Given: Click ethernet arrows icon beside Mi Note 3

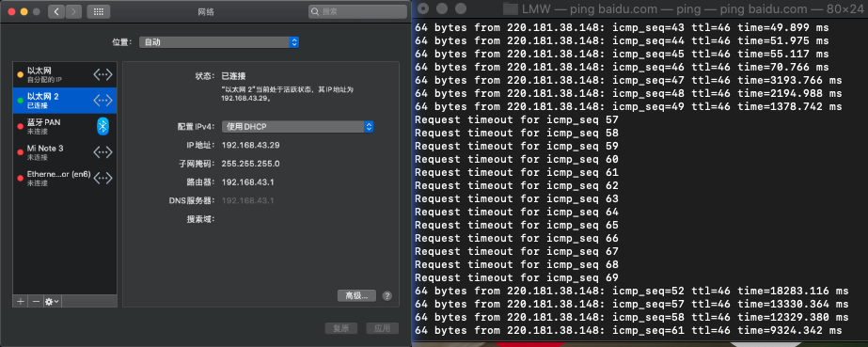Looking at the screenshot, I should pos(103,152).
